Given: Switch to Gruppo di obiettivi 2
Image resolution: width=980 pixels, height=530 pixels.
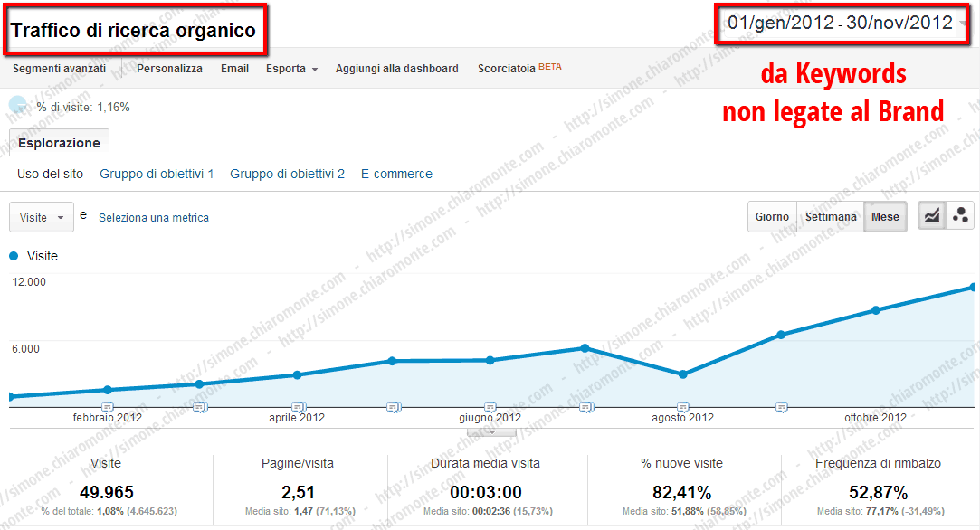Looking at the screenshot, I should click(x=287, y=174).
